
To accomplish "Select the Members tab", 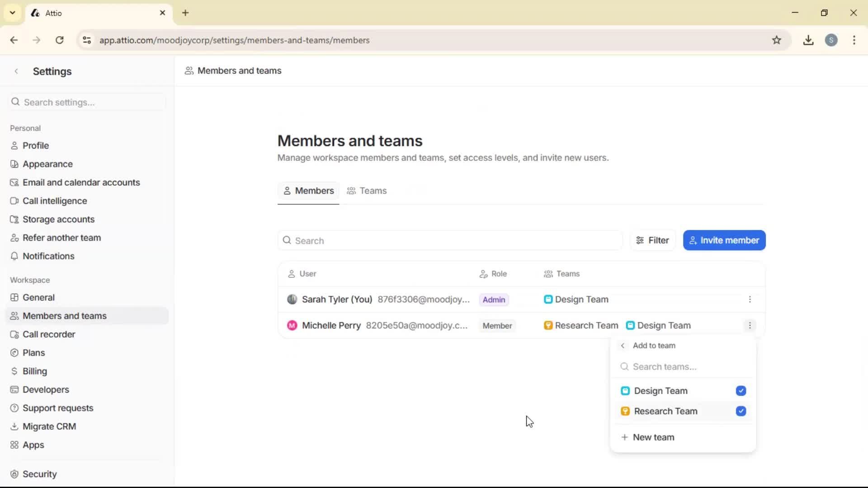I will 308,191.
